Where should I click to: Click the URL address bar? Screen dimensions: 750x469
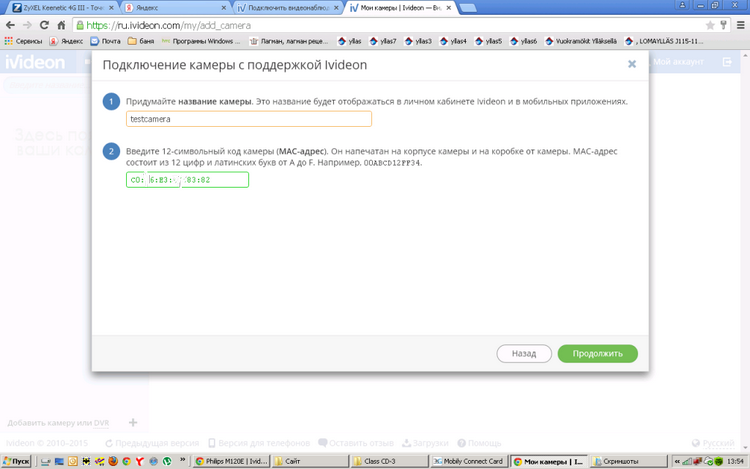pos(392,25)
